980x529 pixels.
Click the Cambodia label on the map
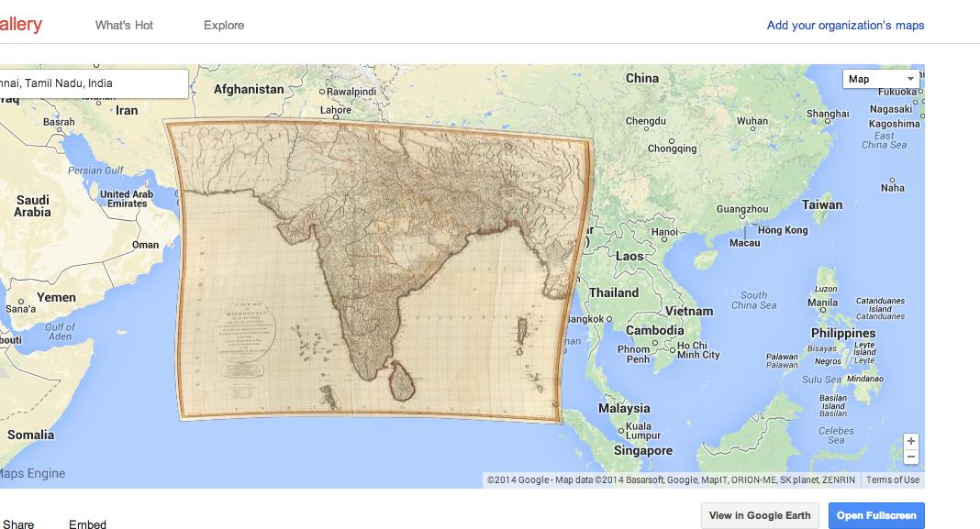655,330
